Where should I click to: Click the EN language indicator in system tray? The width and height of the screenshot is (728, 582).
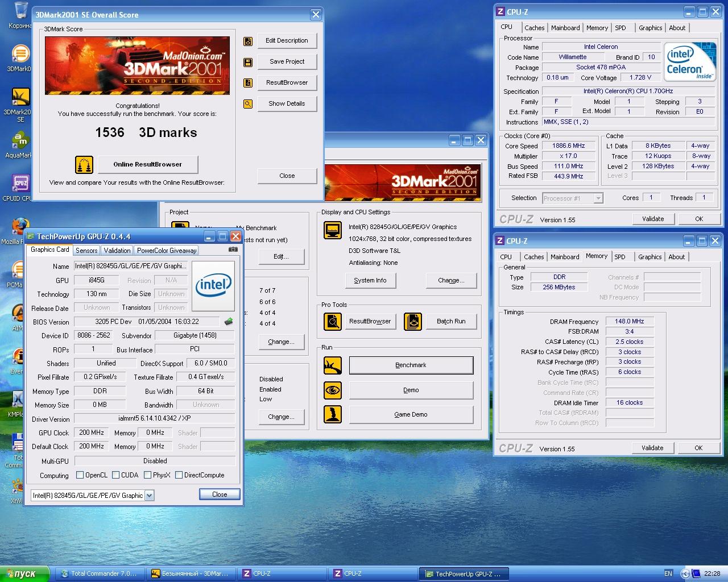coord(668,574)
